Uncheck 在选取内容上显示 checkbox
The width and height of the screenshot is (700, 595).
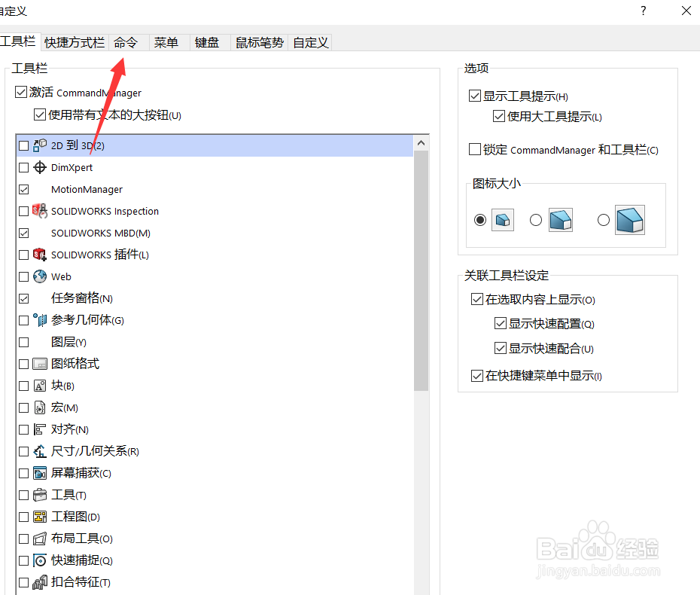pyautogui.click(x=476, y=299)
